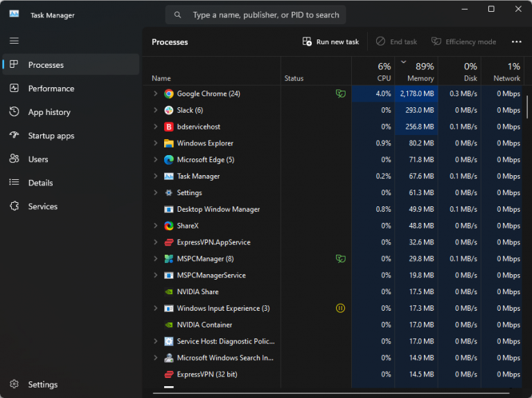Screen dimensions: 532x398
Task: Click the efficiency leaf icon on MSPCManager
Action: coord(340,259)
